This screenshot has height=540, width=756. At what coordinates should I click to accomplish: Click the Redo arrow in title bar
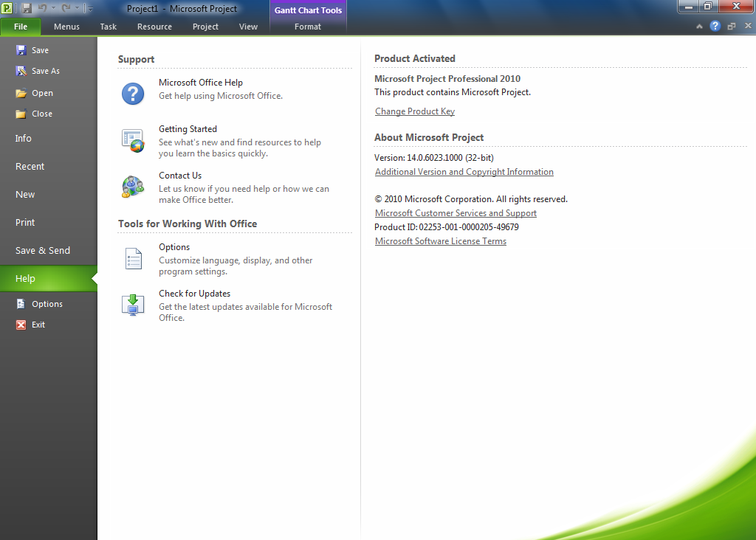[66, 8]
